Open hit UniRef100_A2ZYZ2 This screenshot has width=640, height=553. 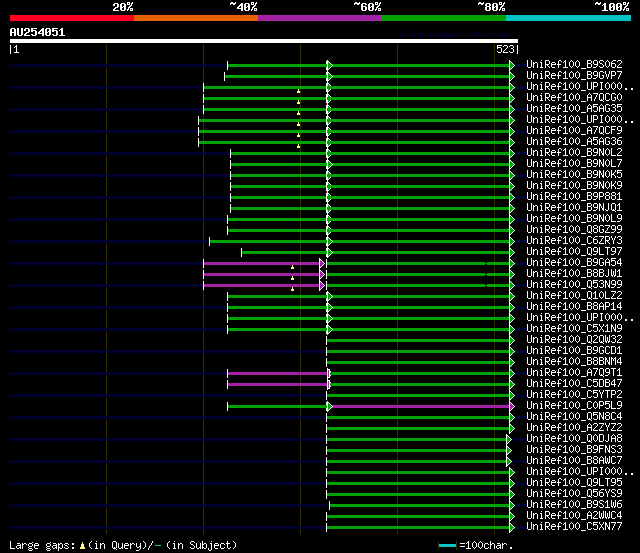[x=574, y=428]
